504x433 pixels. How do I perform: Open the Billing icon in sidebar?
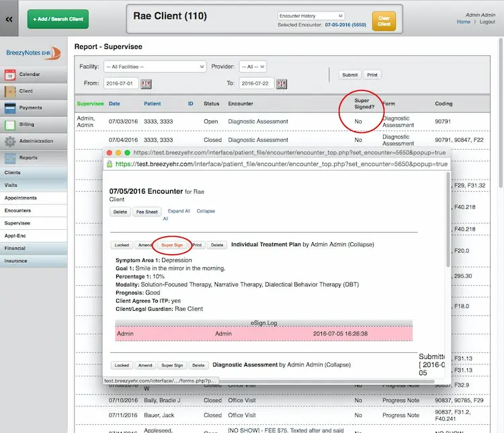[10, 125]
